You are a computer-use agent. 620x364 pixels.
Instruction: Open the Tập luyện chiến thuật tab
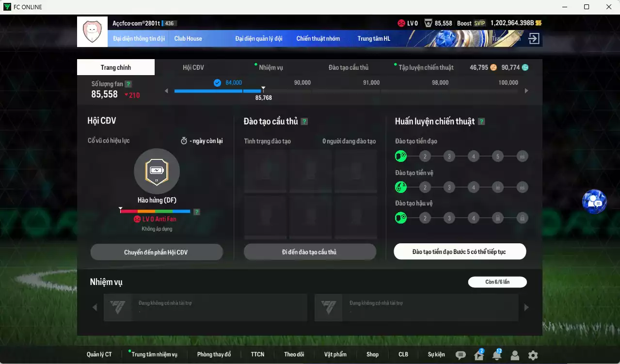[426, 67]
